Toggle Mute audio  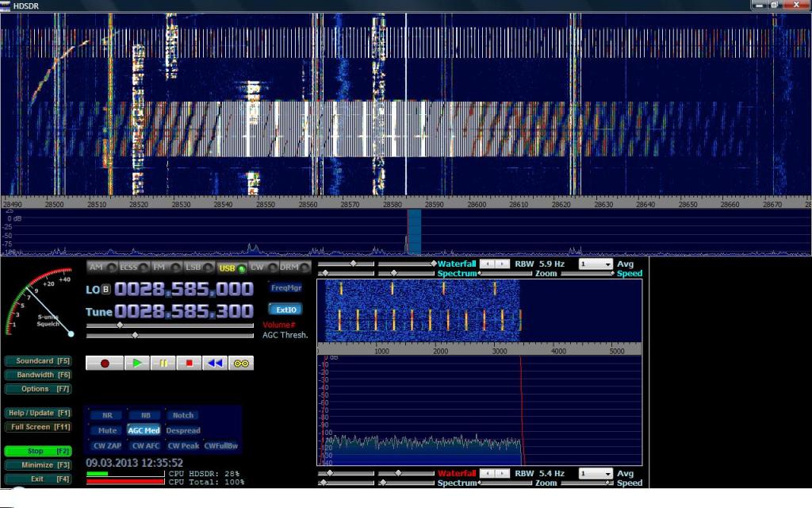(106, 430)
